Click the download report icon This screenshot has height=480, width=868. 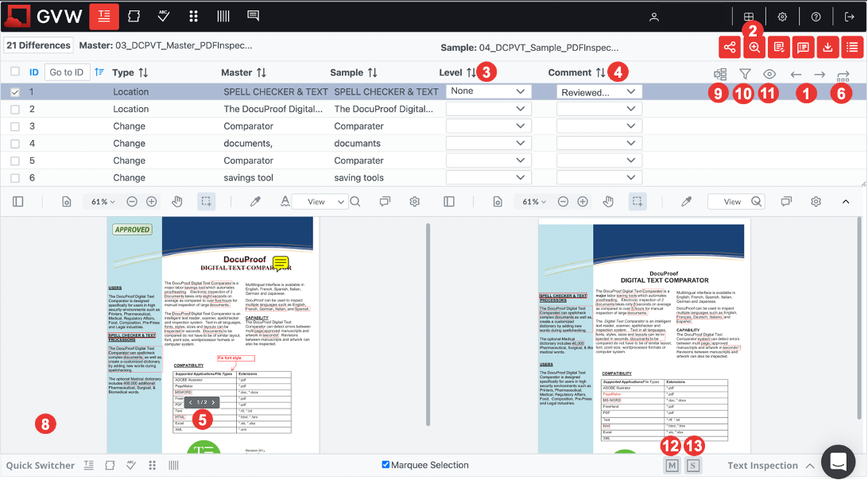pyautogui.click(x=828, y=47)
